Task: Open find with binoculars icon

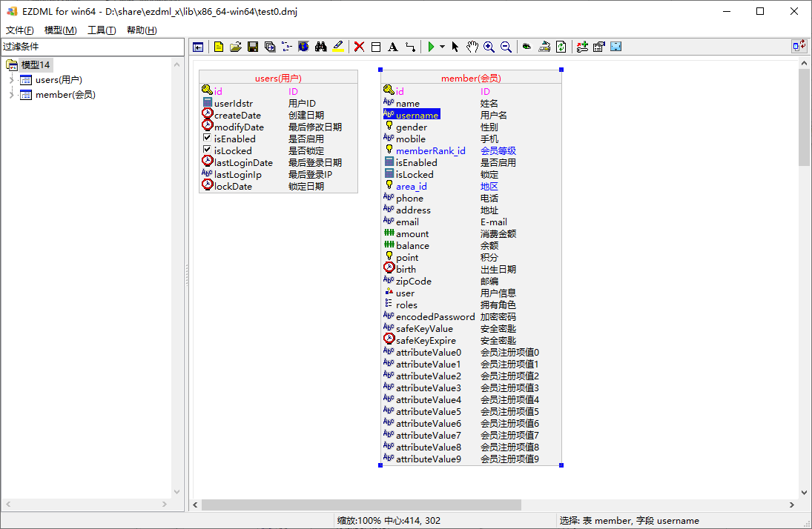Action: point(320,47)
